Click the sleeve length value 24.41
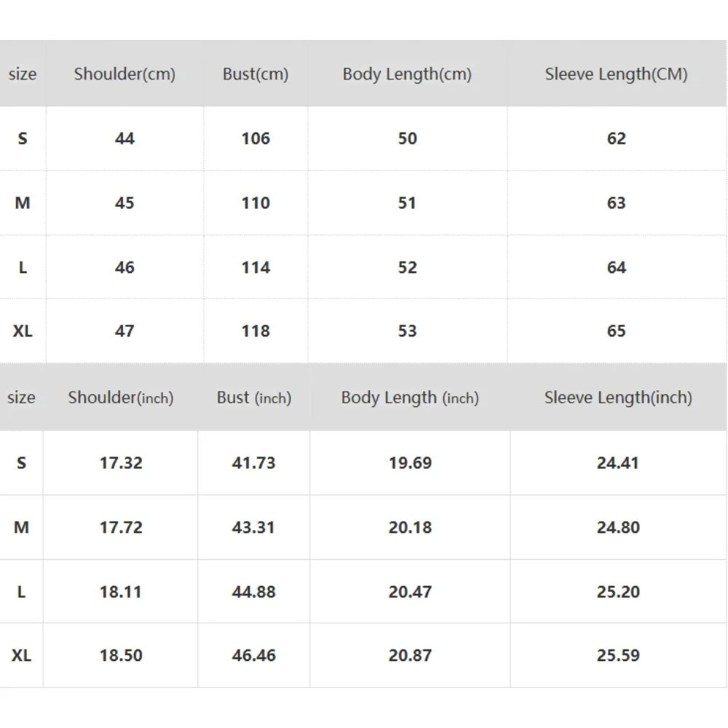This screenshot has height=728, width=728. click(618, 463)
